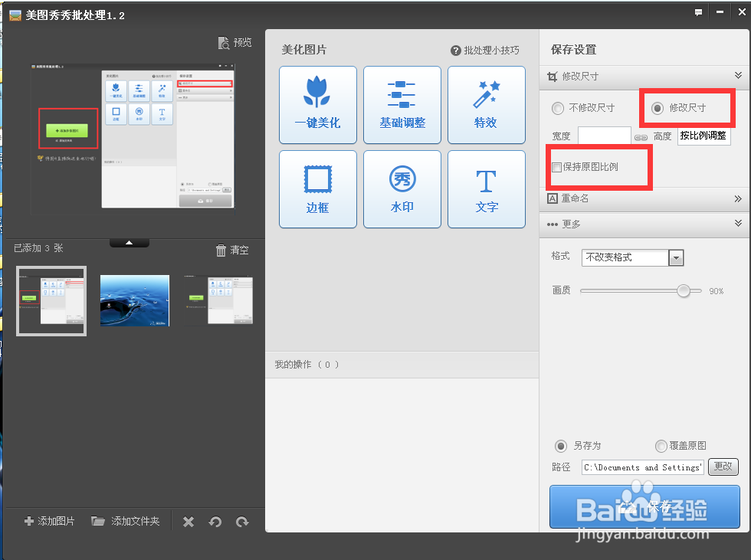Viewport: 751px width, 560px height.
Task: Select the 一键美化 one-click beautify tool
Action: (317, 104)
